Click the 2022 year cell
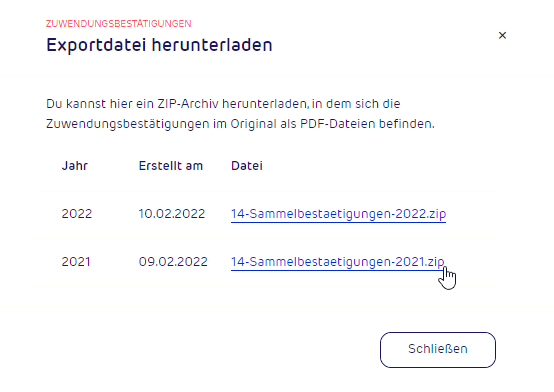The height and width of the screenshot is (392, 554). tap(77, 214)
